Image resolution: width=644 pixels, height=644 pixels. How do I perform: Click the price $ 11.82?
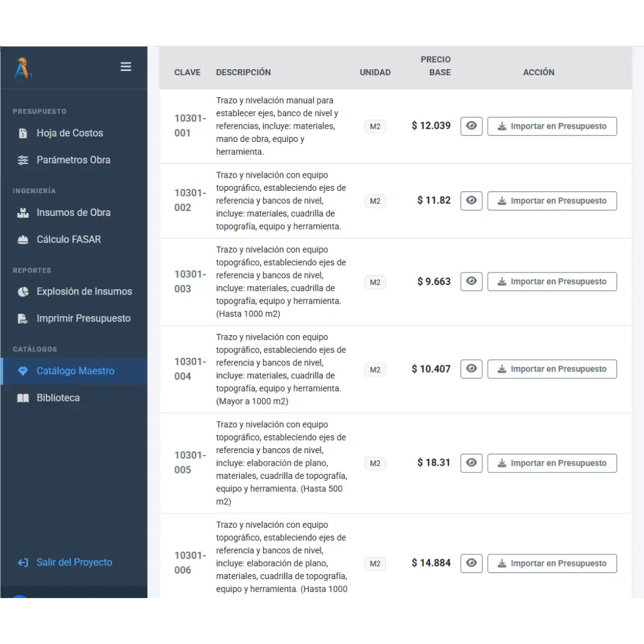434,200
